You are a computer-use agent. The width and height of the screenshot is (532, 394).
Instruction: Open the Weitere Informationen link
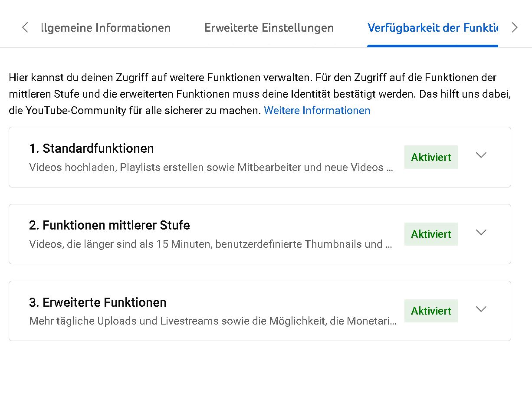317,111
